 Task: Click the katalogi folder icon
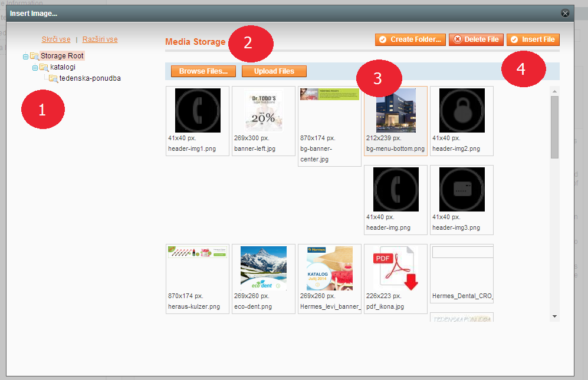click(x=44, y=67)
